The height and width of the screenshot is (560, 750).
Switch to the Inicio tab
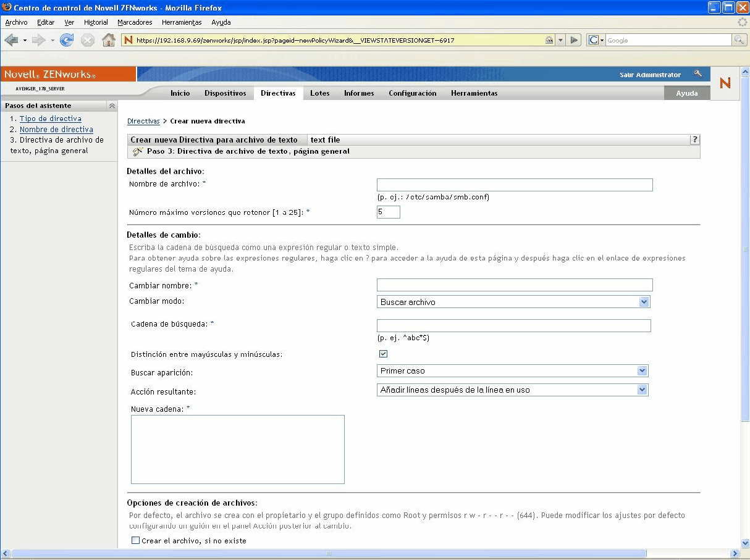click(x=180, y=93)
